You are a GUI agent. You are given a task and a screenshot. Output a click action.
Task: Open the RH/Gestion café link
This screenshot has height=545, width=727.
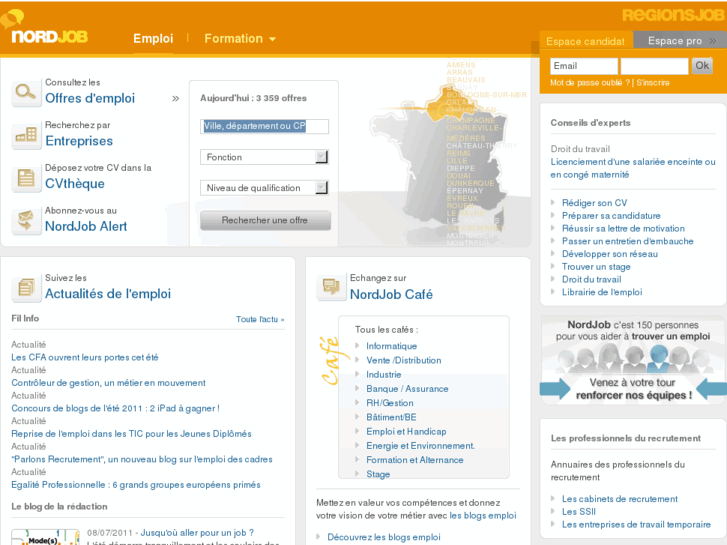389,403
